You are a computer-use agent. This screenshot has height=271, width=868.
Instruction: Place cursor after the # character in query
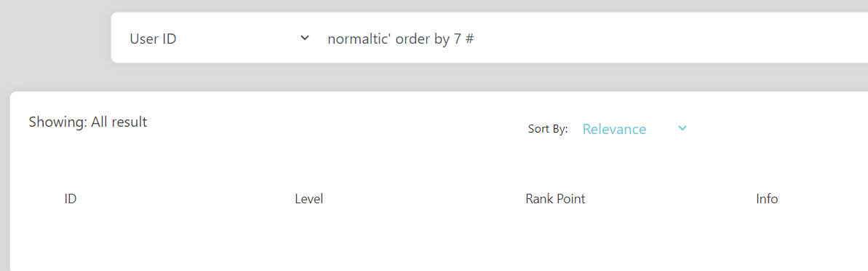[x=474, y=39]
